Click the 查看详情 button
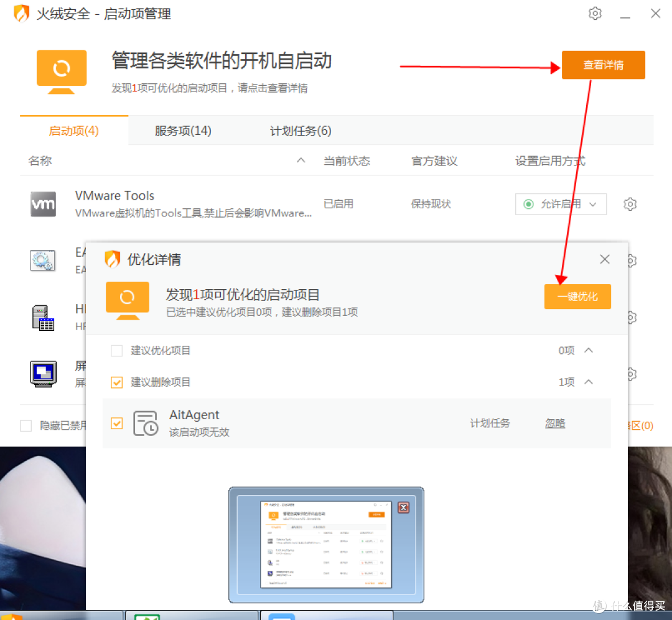 click(x=603, y=65)
